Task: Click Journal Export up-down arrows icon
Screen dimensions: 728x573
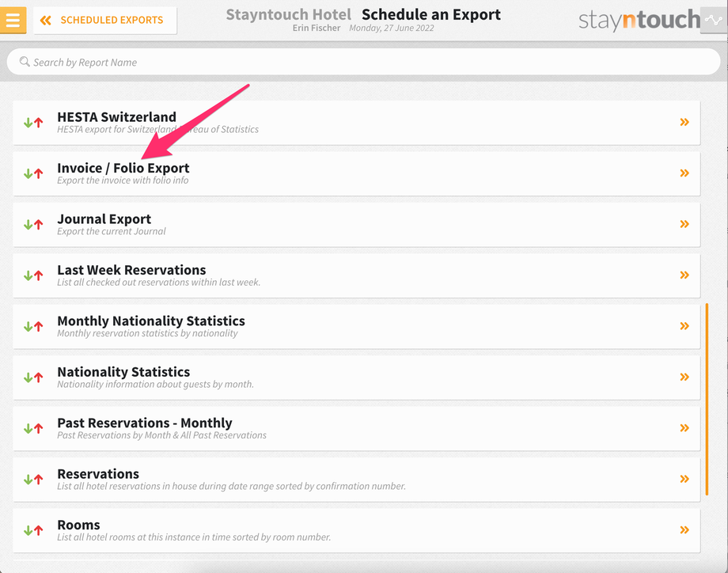Action: tap(33, 225)
